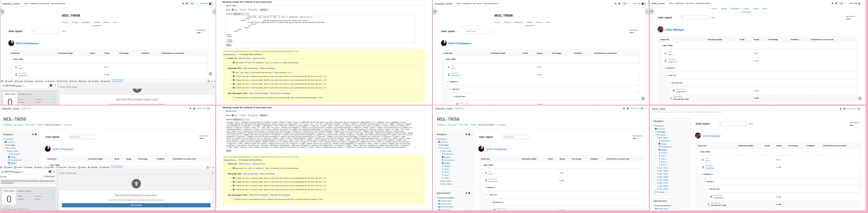
Task: Open Settings tab in stable_master course tabs
Action: coord(724,9)
